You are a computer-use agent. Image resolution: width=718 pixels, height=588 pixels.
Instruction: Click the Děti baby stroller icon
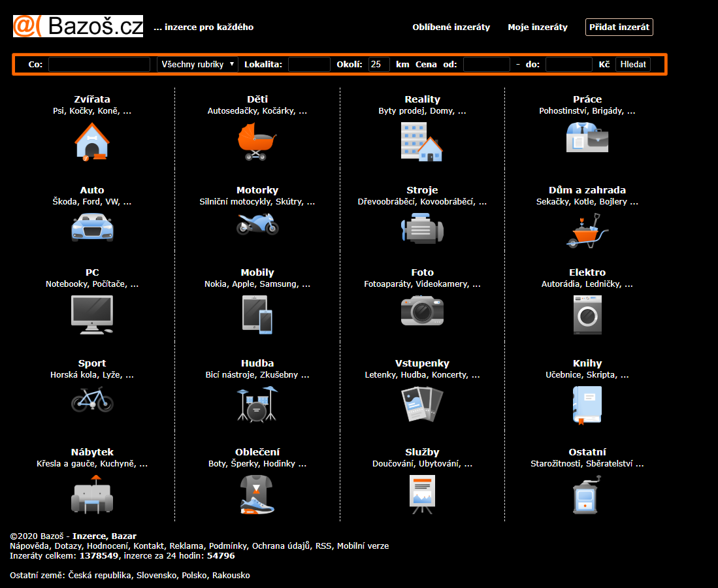tap(257, 142)
